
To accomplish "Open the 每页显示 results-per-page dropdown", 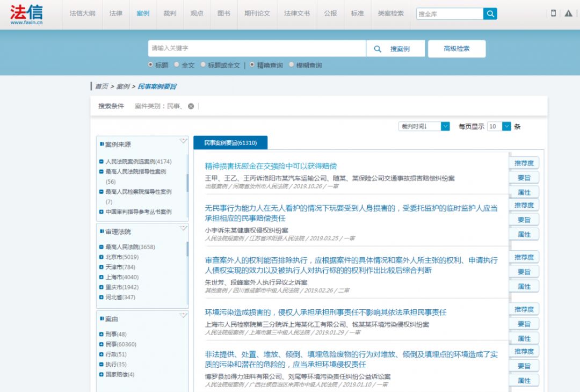I will click(506, 126).
